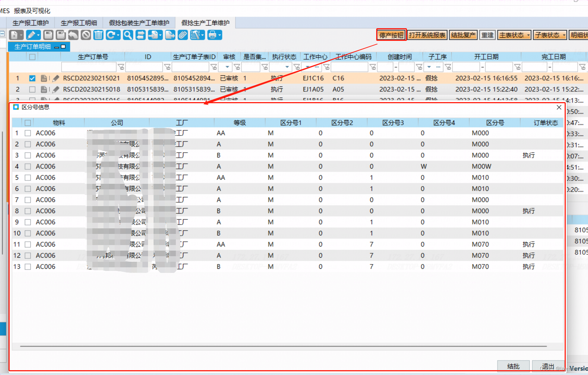Open the 工作中心 column filter dropdown

(x=308, y=67)
